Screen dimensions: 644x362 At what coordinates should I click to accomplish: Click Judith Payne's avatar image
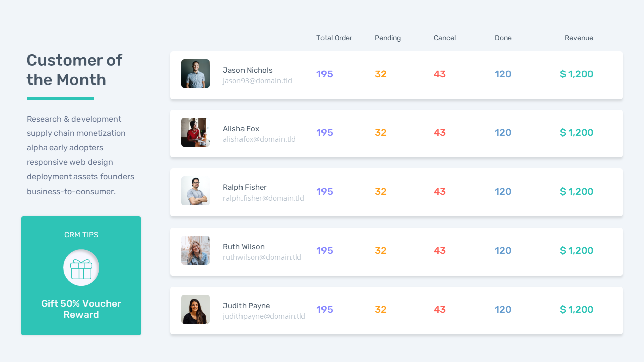click(195, 309)
